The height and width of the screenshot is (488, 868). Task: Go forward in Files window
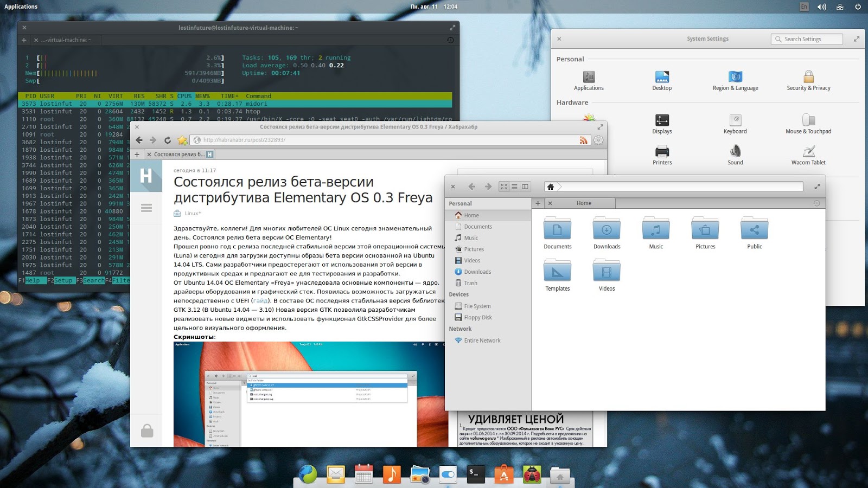pos(488,187)
